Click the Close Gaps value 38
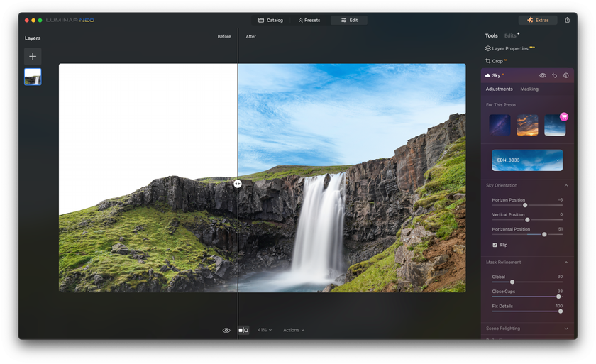This screenshot has height=364, width=596. coord(560,292)
